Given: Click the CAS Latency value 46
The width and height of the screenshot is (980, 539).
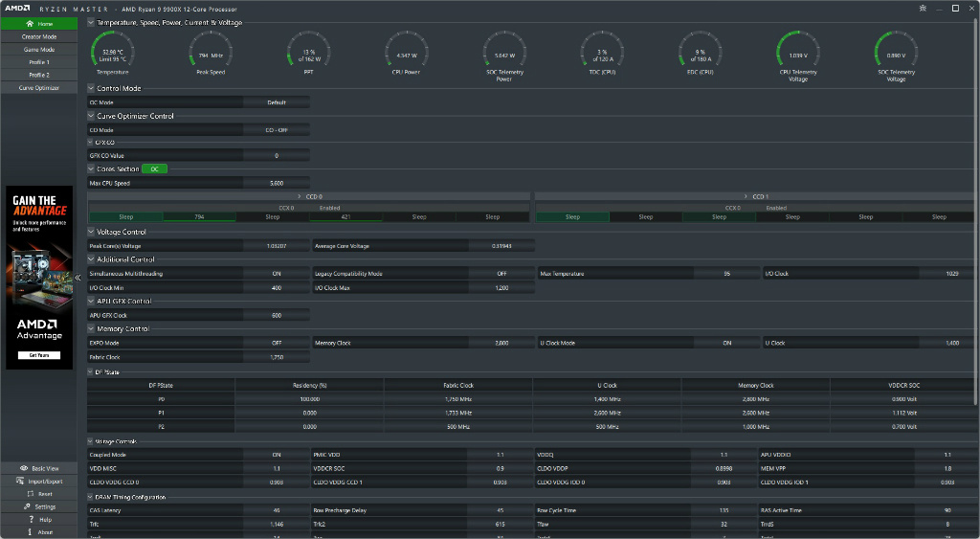Looking at the screenshot, I should (277, 511).
